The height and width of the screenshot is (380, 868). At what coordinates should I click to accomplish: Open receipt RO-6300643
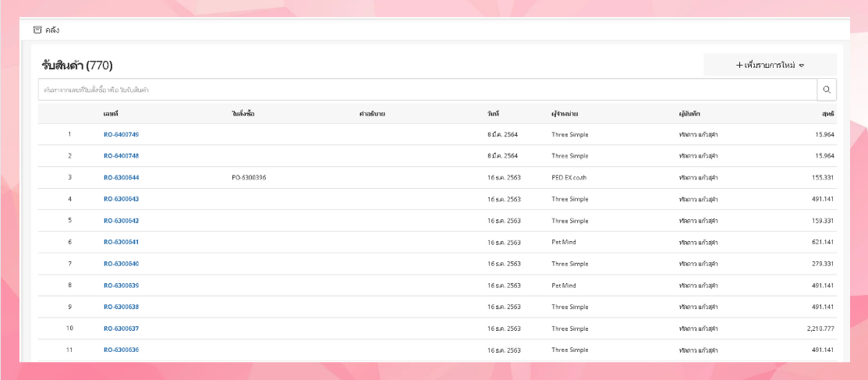pyautogui.click(x=121, y=199)
